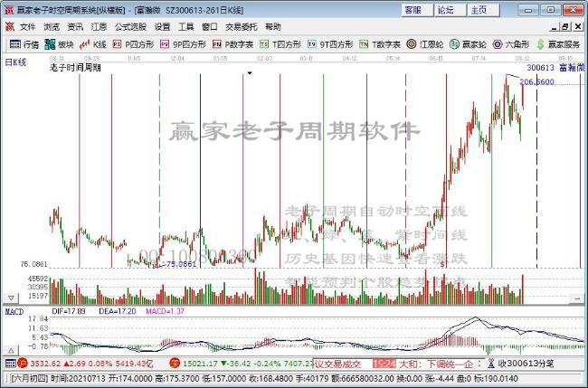The width and height of the screenshot is (588, 388).
Task: Click the hourglass icon beside 收300613分笔
Action: click(x=491, y=364)
